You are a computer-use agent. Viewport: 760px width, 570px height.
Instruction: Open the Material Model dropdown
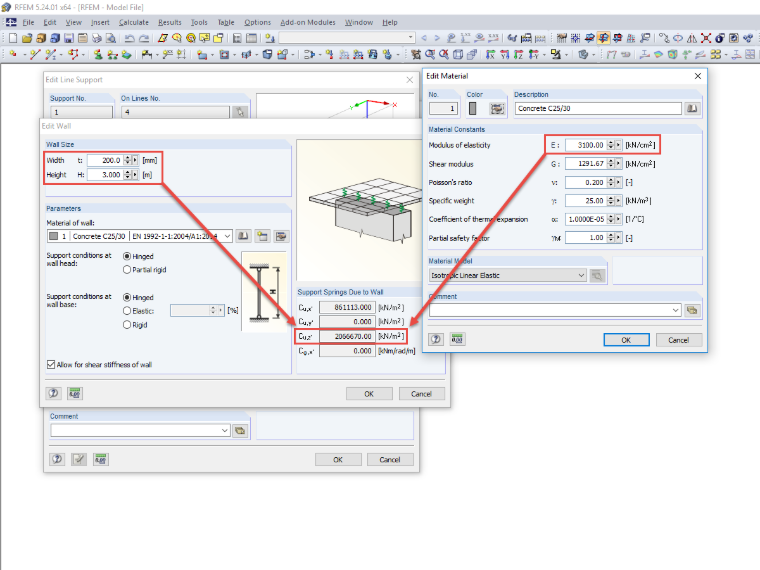pyautogui.click(x=581, y=275)
